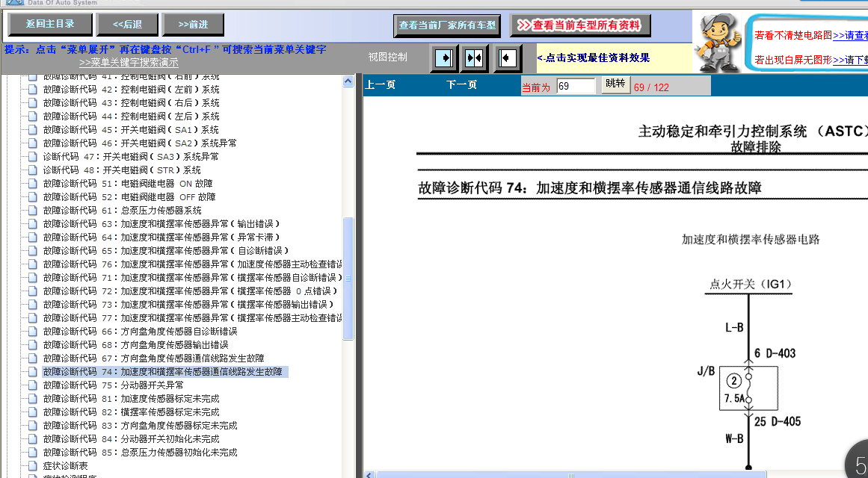Click page icon beside 故障诊断代码 42
The width and height of the screenshot is (868, 478).
tap(33, 90)
